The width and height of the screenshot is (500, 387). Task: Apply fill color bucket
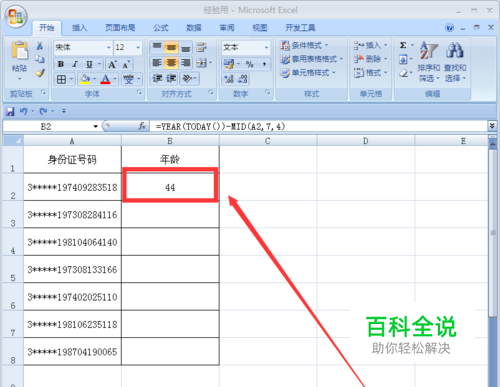pyautogui.click(x=85, y=79)
